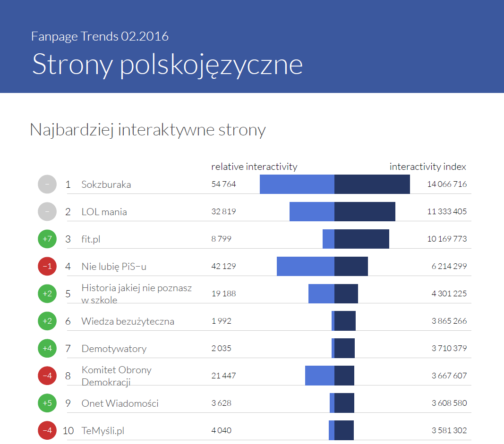504x444 pixels.
Task: Click the green +4 badge beside Demotywatory
Action: click(x=47, y=348)
